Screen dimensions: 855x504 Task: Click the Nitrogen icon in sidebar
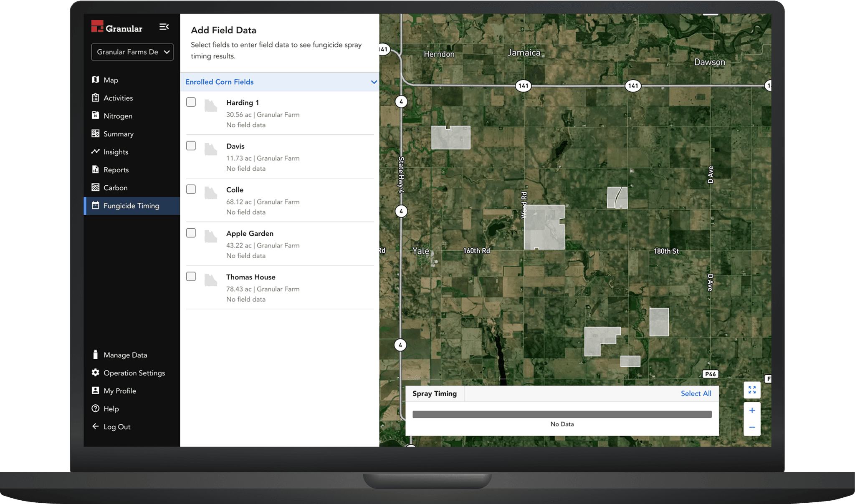pyautogui.click(x=96, y=116)
